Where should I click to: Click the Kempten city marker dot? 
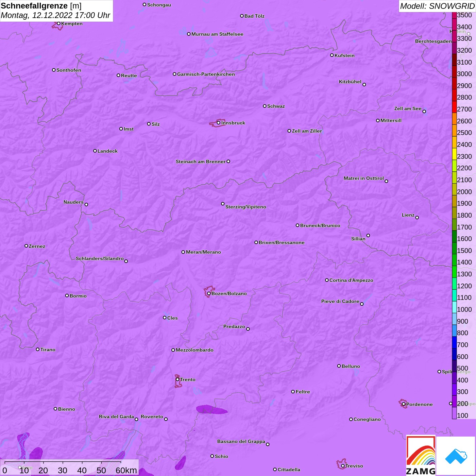coord(58,23)
